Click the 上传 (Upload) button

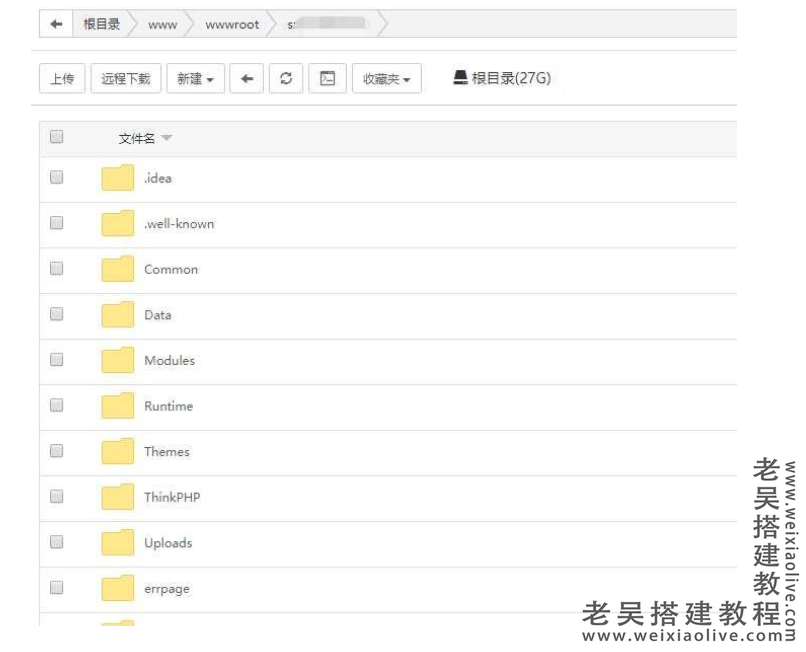tap(62, 78)
